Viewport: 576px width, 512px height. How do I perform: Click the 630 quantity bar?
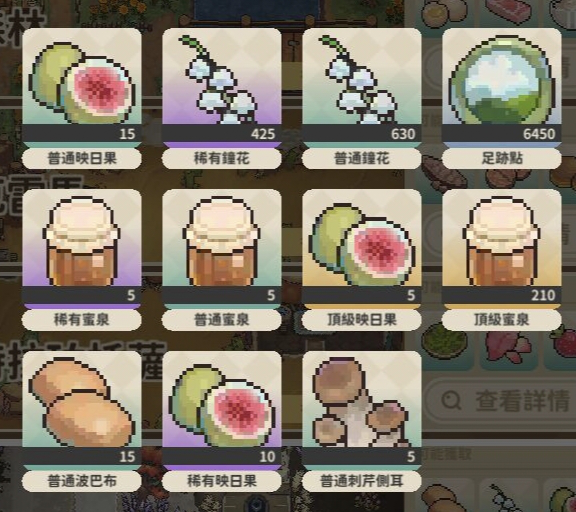[x=362, y=133]
